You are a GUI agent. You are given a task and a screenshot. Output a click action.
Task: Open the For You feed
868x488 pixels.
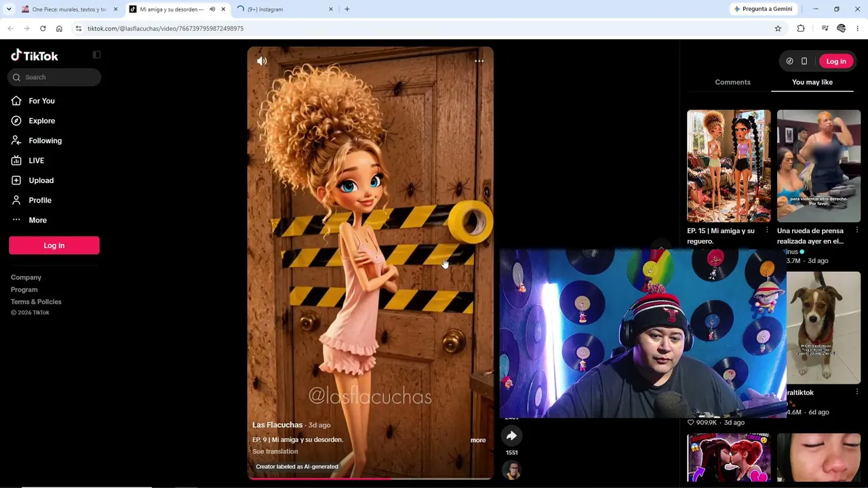41,101
